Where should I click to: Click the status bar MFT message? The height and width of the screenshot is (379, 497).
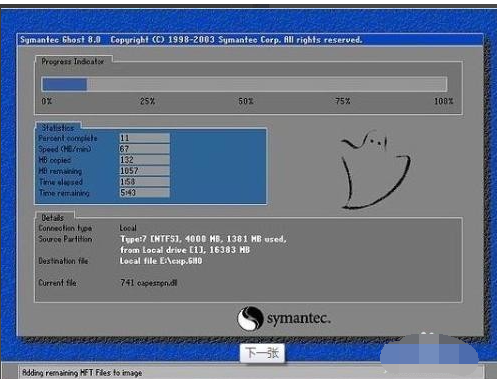(x=82, y=373)
